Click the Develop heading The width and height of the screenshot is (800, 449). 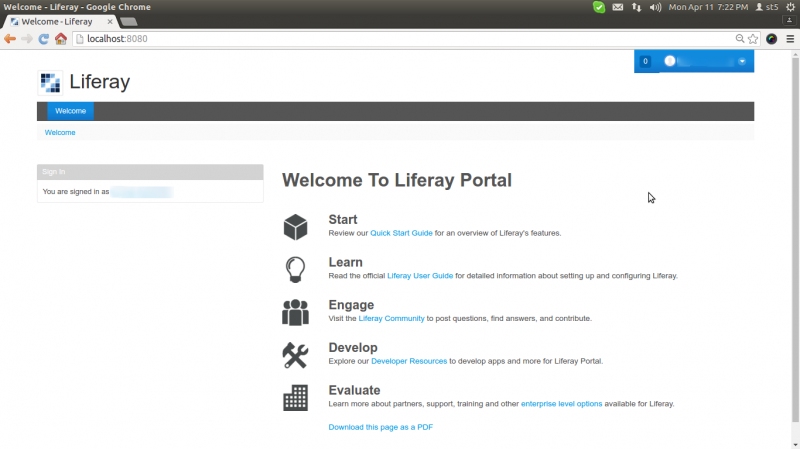353,347
